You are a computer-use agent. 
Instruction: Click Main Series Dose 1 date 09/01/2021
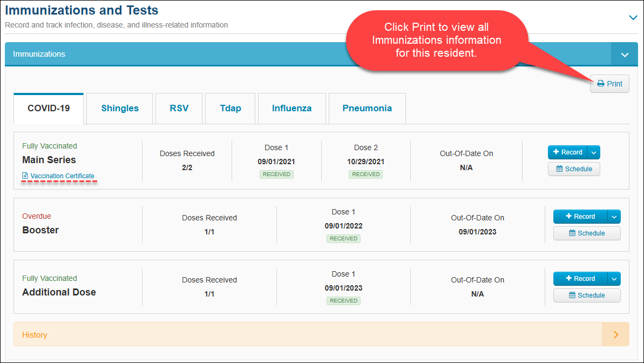tap(276, 162)
